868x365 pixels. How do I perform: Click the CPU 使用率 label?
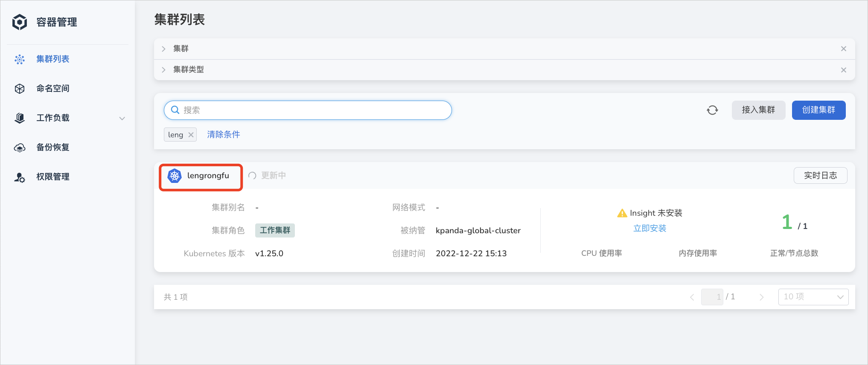tap(602, 253)
